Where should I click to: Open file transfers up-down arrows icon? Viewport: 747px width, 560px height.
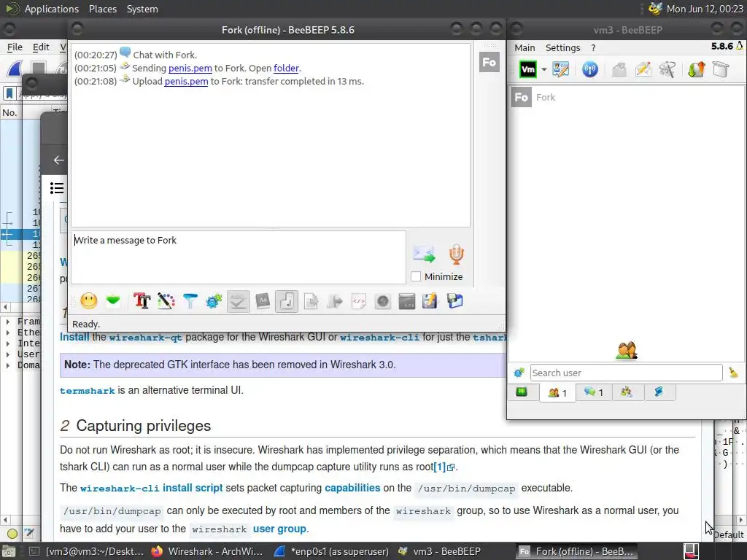(696, 69)
